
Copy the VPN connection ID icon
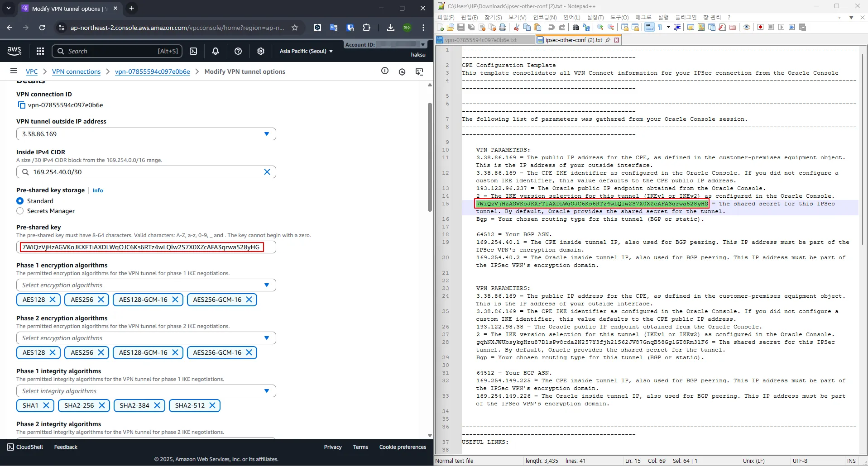point(21,105)
